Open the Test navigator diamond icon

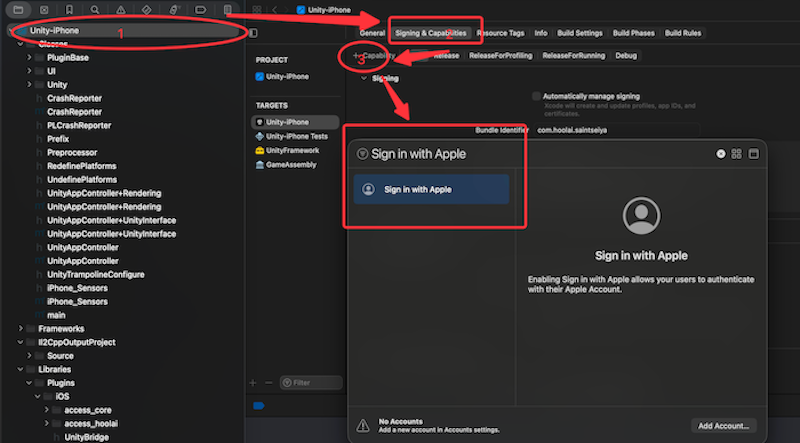point(147,9)
